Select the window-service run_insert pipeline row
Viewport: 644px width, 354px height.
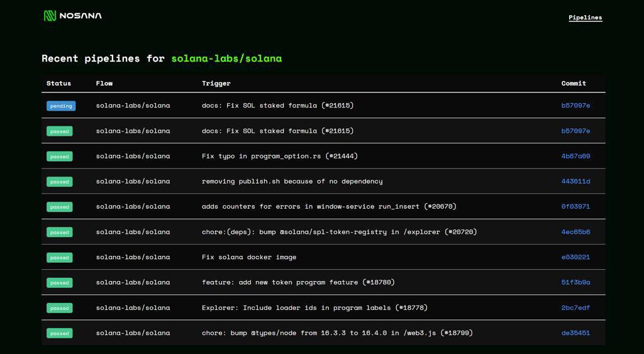coord(323,207)
